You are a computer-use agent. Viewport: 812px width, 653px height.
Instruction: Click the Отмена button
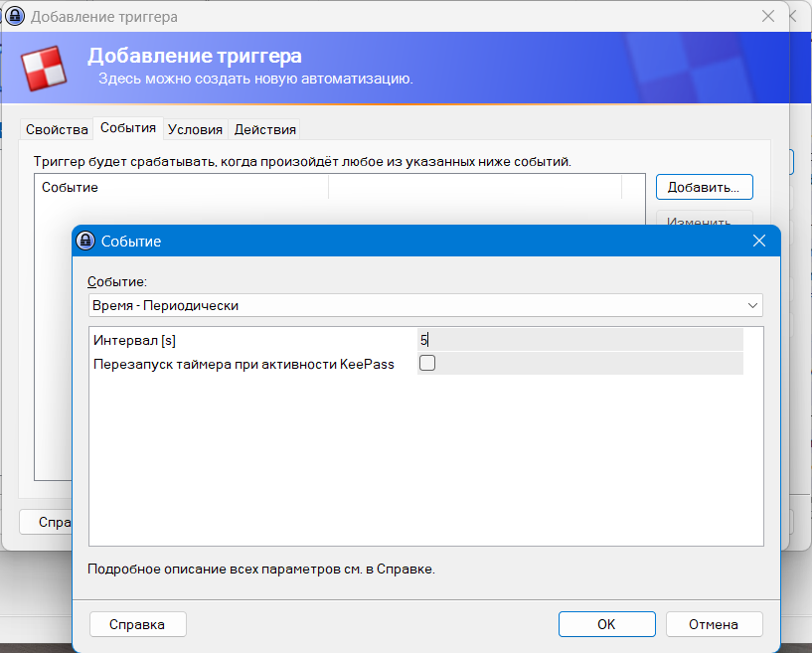tap(714, 624)
